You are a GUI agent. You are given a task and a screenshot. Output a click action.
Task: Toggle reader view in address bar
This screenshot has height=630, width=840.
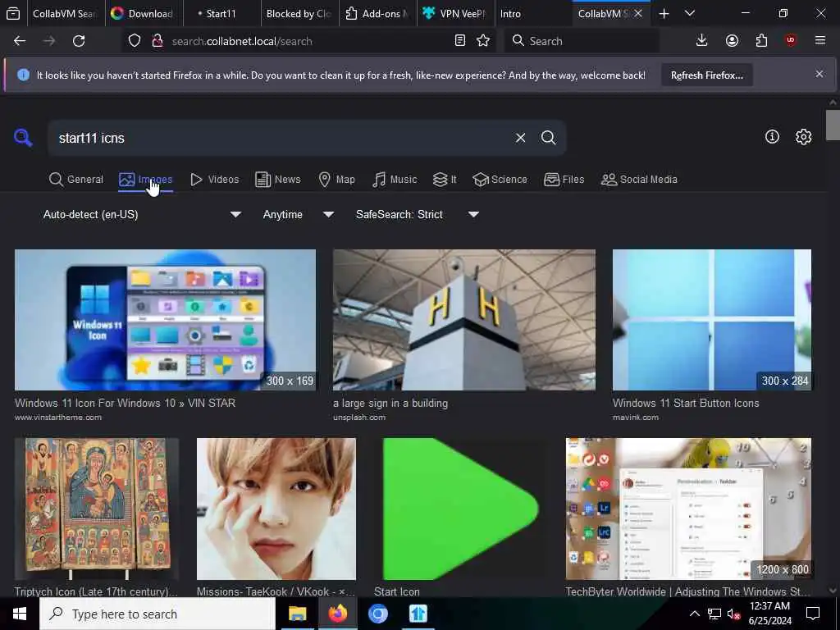(459, 41)
